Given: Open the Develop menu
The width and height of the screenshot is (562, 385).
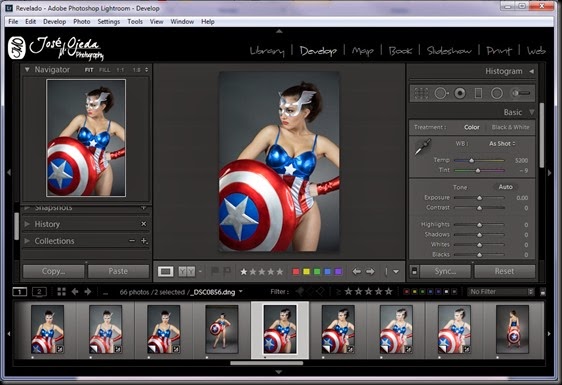Looking at the screenshot, I should pos(54,22).
